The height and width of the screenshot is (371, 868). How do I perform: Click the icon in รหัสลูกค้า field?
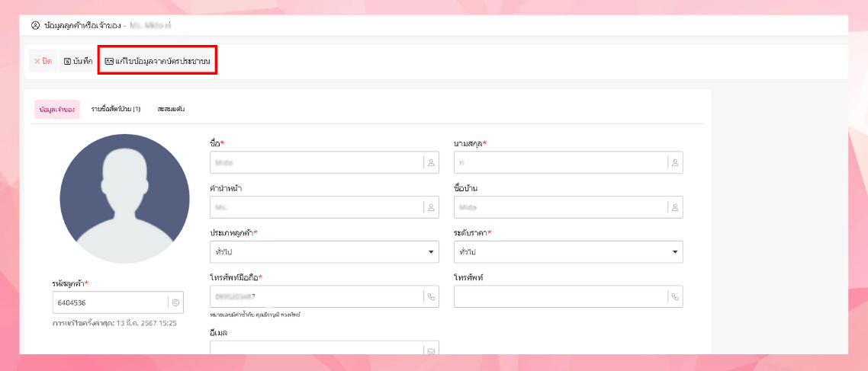[x=175, y=302]
